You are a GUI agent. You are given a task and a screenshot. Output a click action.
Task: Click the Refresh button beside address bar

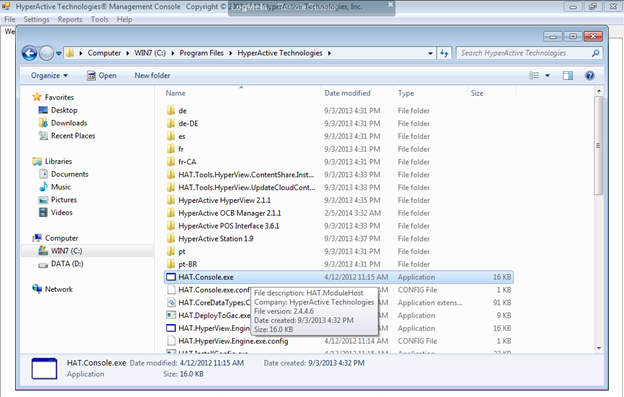click(x=444, y=53)
